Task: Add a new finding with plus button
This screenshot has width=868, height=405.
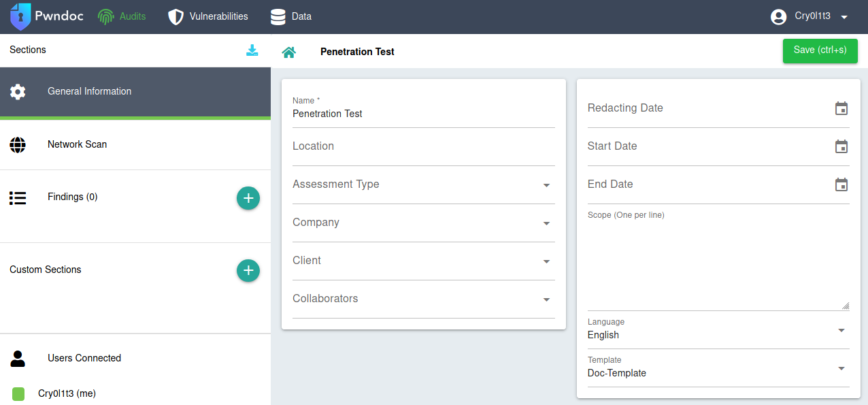Action: click(x=248, y=198)
